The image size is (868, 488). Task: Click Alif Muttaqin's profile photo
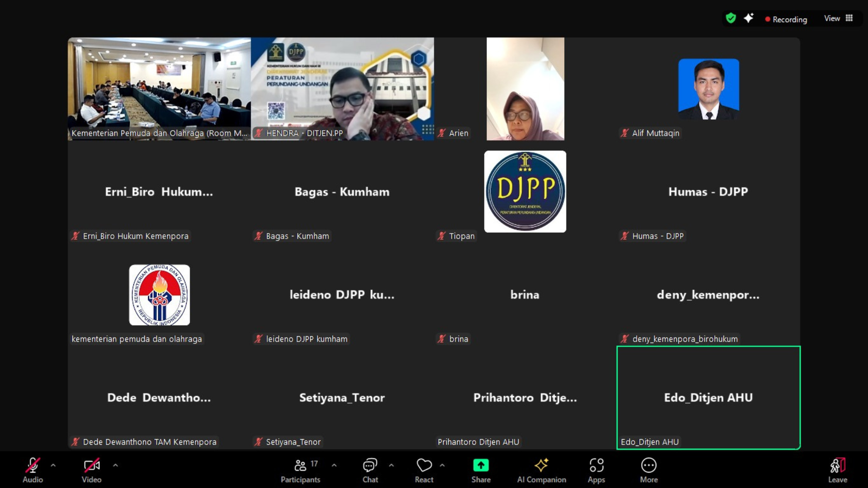click(708, 89)
